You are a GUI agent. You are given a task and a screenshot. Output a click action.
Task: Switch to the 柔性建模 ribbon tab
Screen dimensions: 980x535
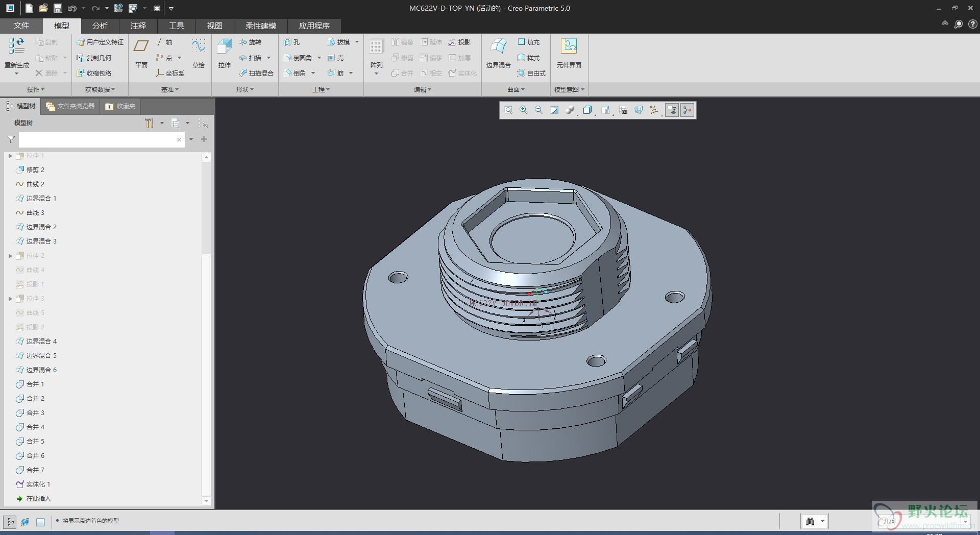point(260,26)
